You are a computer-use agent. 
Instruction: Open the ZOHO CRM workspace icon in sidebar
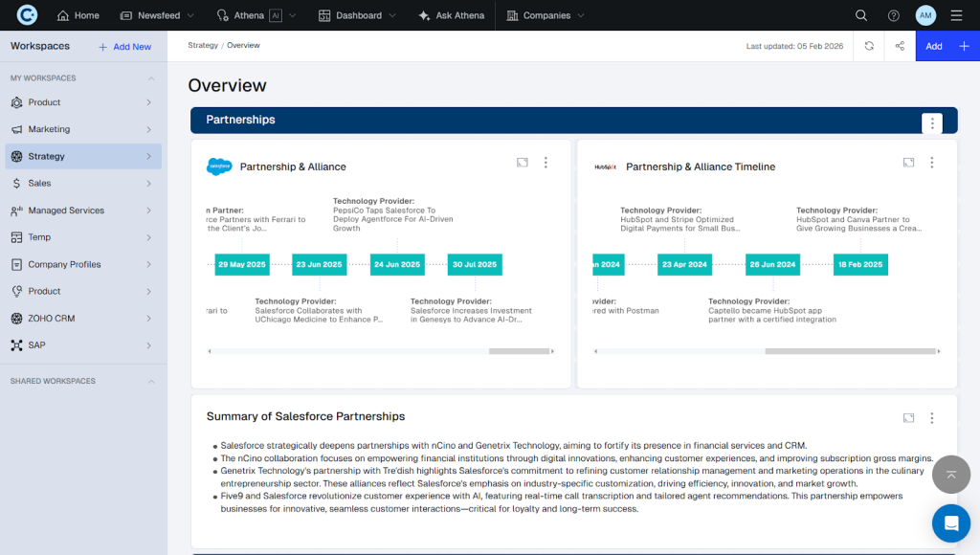click(x=17, y=318)
